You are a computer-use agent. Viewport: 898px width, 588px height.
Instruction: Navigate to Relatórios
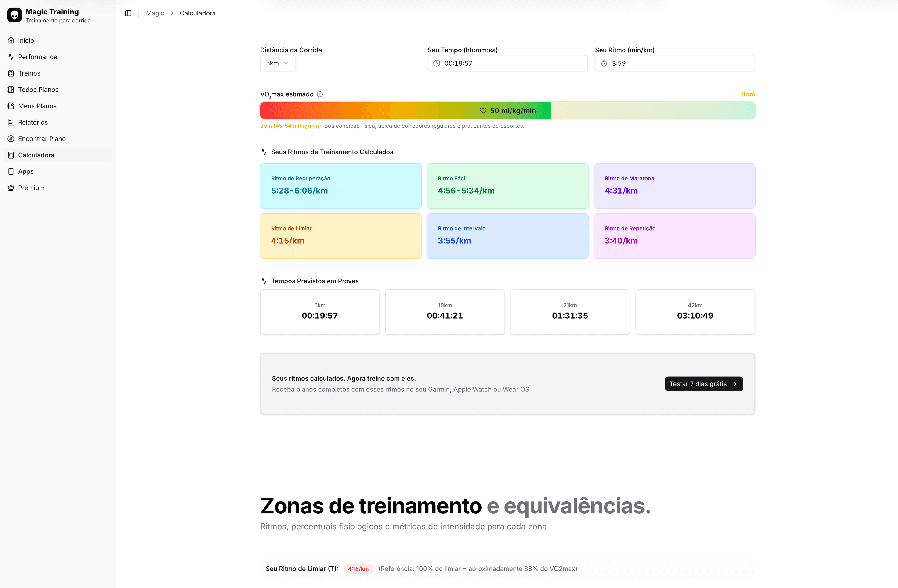pyautogui.click(x=58, y=122)
